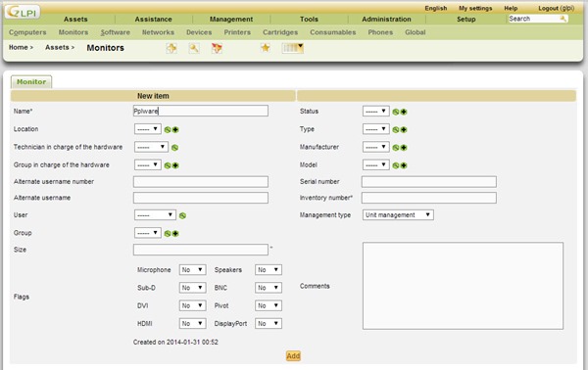Click the round green icon next to Manufacturer
Image resolution: width=588 pixels, height=370 pixels.
[396, 148]
